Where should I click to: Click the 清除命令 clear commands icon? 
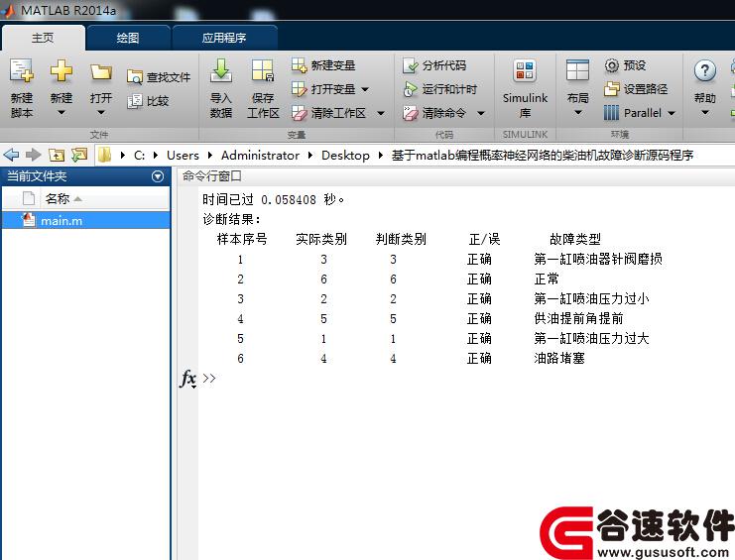coord(411,113)
